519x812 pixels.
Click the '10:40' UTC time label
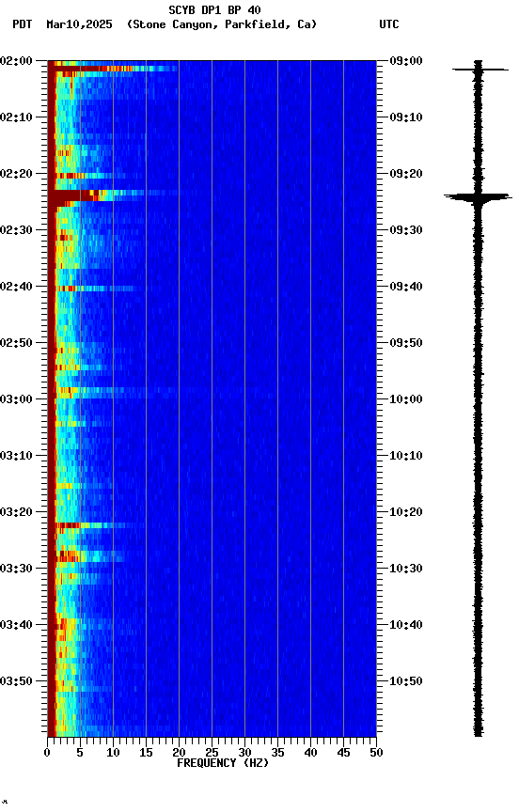[x=406, y=625]
